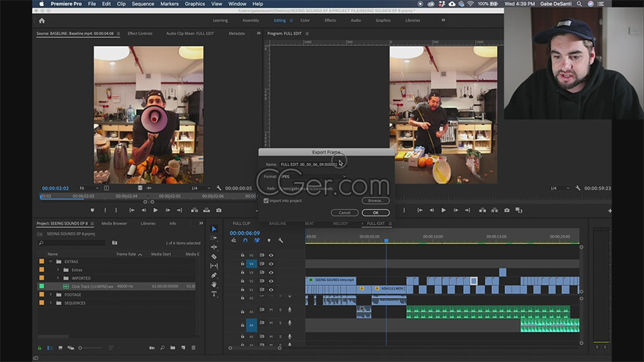
Task: Click New Bin icon in Project panel
Action: [x=173, y=347]
